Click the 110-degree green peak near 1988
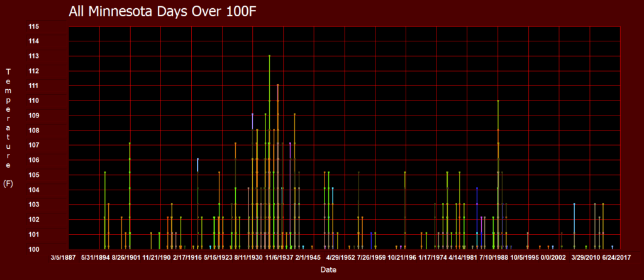The image size is (644, 280). click(x=498, y=101)
